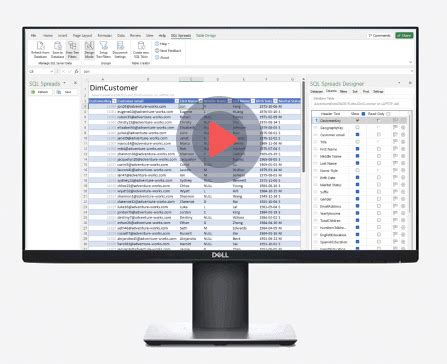Toggle the Show all header checkbox

tap(363, 114)
